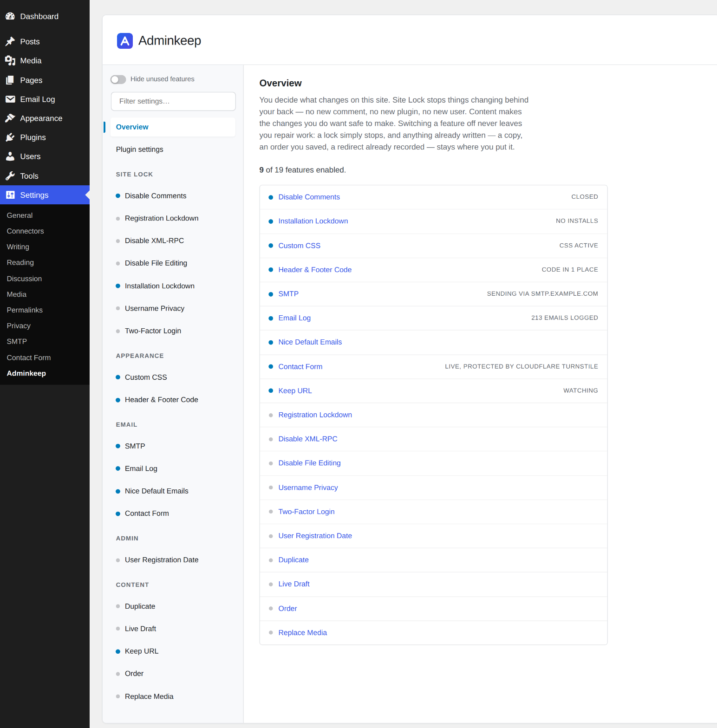This screenshot has height=728, width=717.
Task: Click the Posts pushpin icon
Action: (x=10, y=42)
